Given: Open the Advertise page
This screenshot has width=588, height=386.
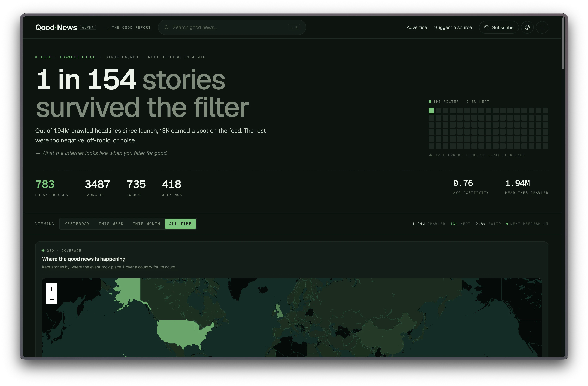Looking at the screenshot, I should 417,27.
